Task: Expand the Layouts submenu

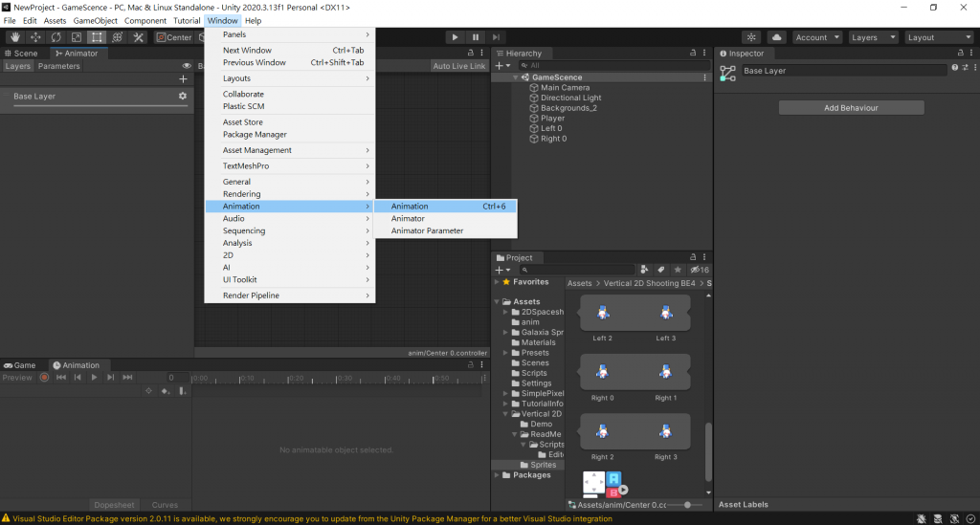Action: point(290,78)
